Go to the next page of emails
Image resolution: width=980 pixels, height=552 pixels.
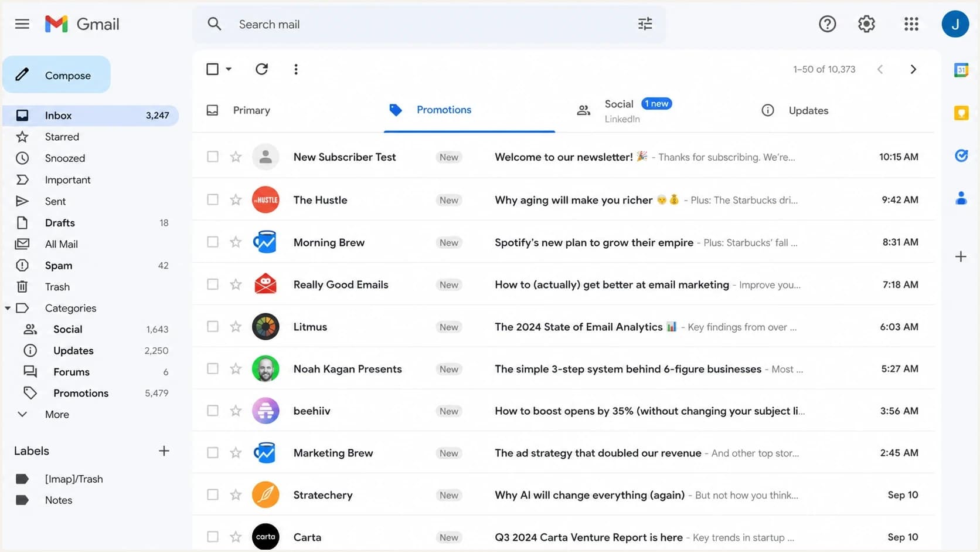coord(913,69)
